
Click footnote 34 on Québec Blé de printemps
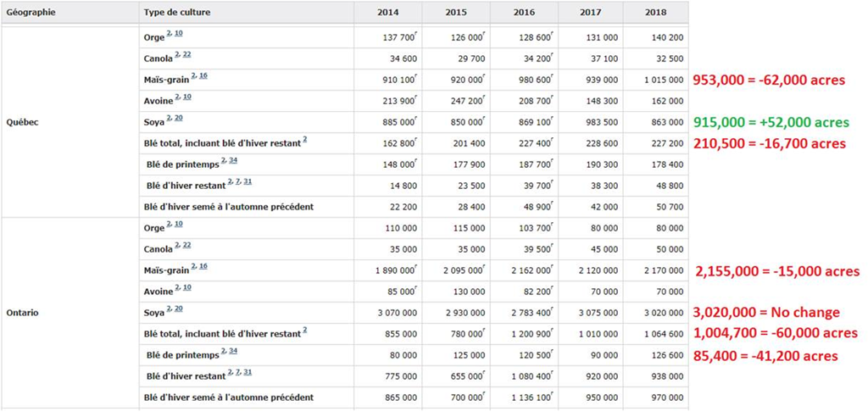click(232, 160)
